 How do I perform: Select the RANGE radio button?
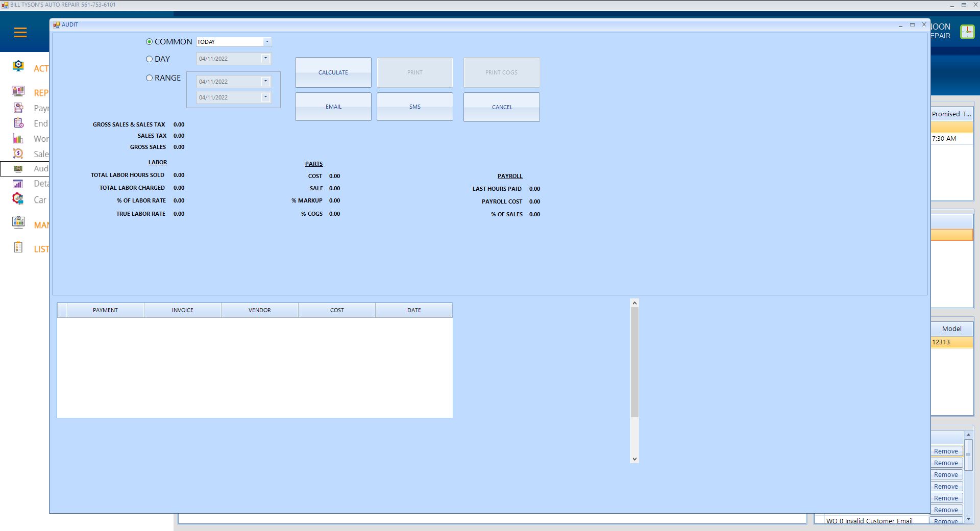tap(149, 78)
